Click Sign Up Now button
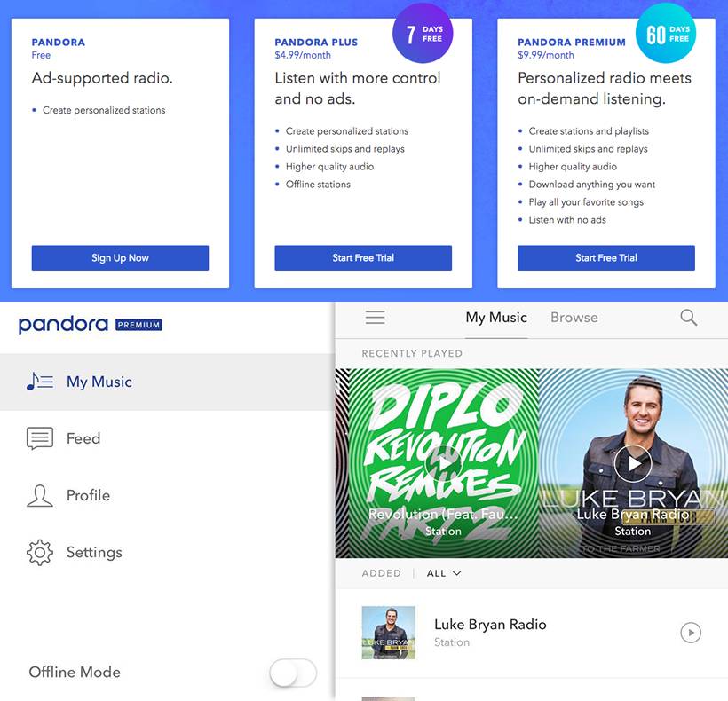728x701 pixels. 120,258
